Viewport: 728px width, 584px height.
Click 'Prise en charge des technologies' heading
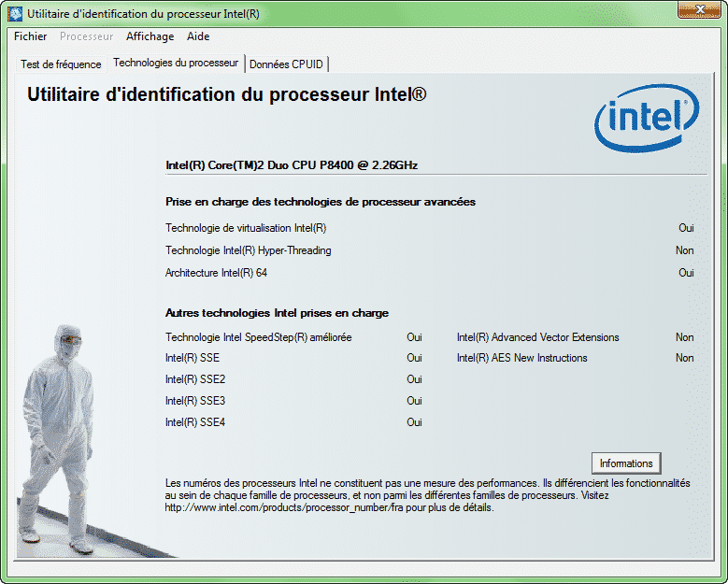(321, 202)
